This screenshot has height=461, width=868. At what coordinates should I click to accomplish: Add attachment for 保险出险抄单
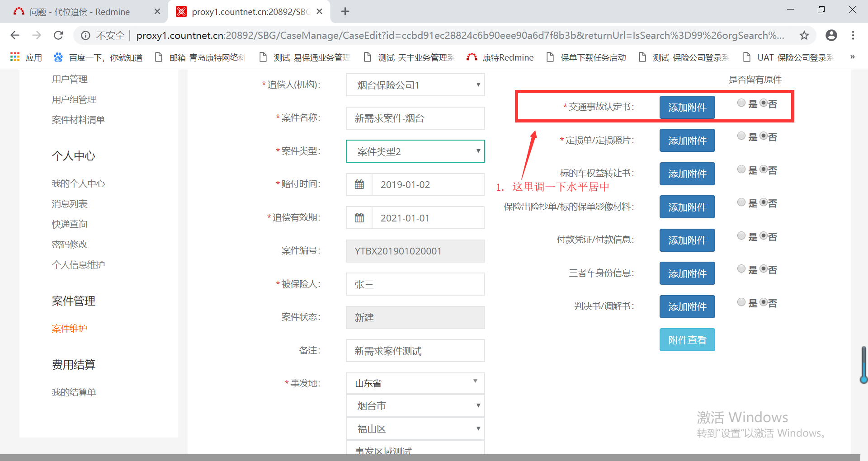click(x=687, y=207)
